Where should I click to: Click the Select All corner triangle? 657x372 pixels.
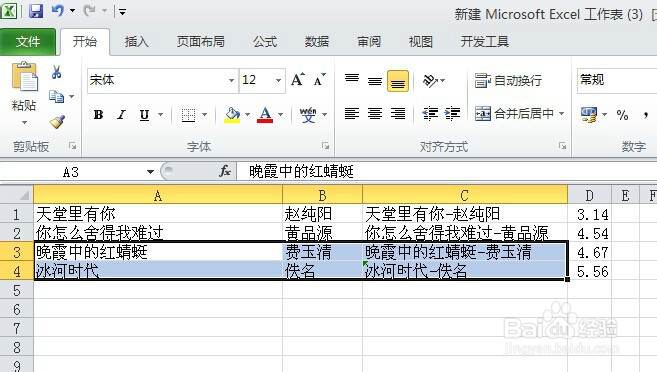17,195
